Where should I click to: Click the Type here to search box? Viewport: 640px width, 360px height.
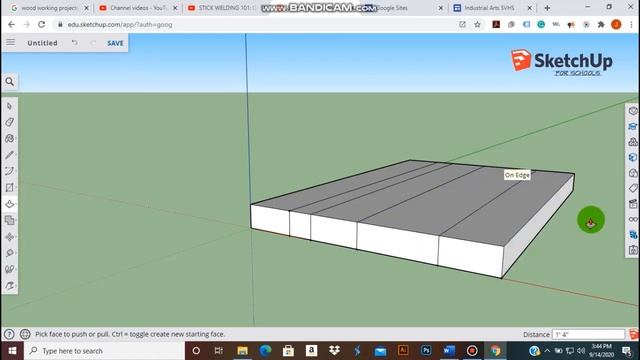pyautogui.click(x=104, y=351)
